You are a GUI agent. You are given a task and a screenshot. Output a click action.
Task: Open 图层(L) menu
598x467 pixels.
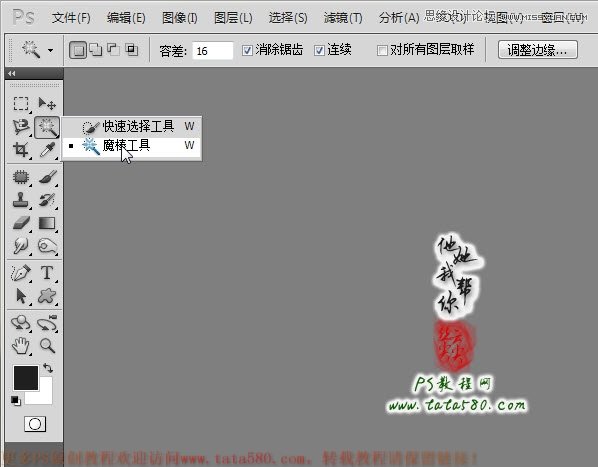(233, 18)
